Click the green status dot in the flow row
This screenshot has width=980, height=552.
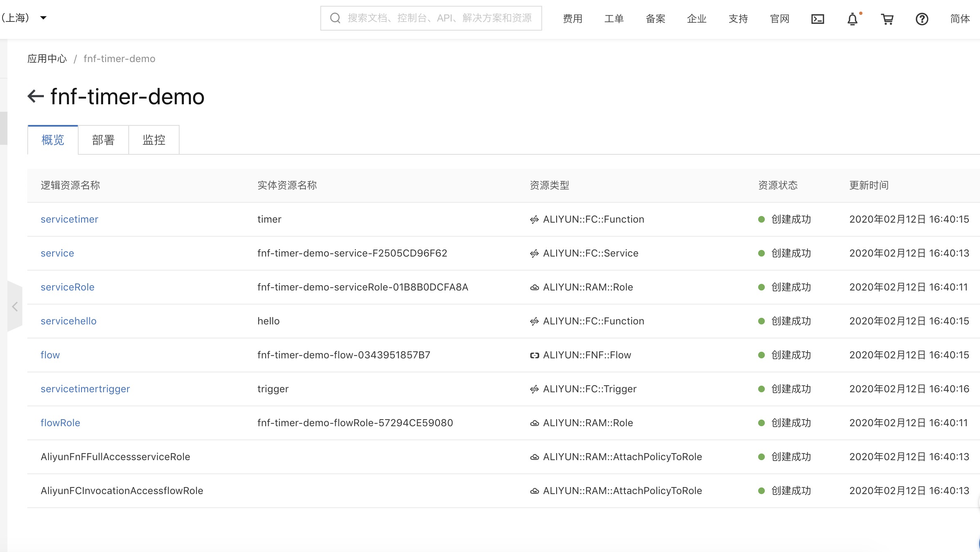pos(761,355)
